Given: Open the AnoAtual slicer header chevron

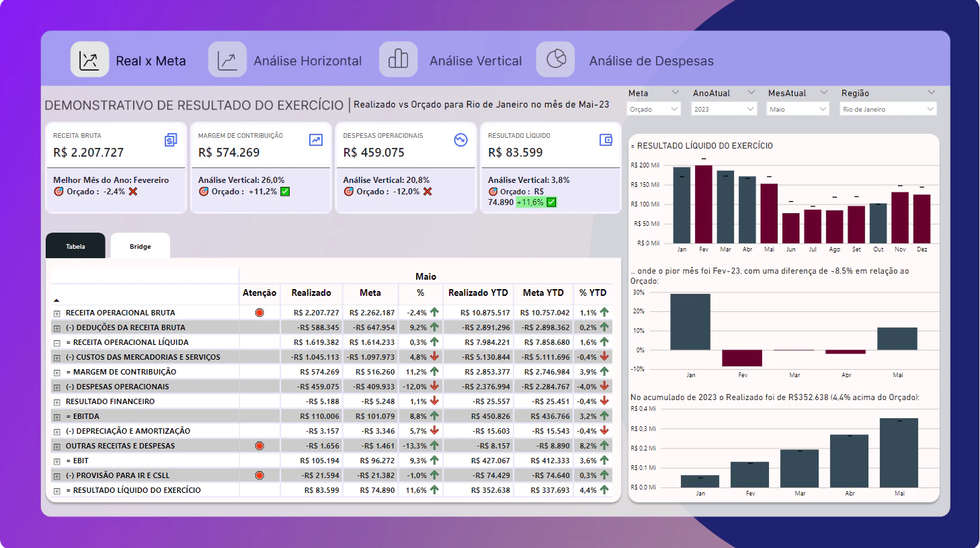Looking at the screenshot, I should (751, 92).
